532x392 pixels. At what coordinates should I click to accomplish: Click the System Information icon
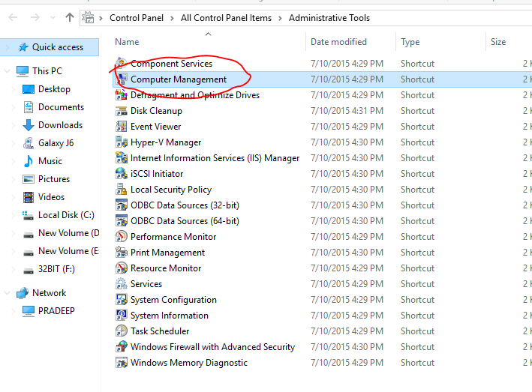point(121,316)
